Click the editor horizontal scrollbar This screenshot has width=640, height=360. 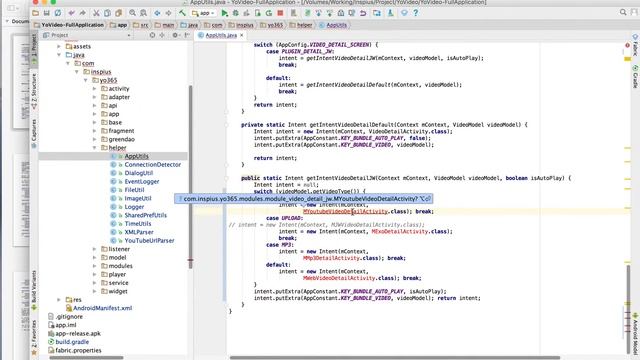click(395, 358)
